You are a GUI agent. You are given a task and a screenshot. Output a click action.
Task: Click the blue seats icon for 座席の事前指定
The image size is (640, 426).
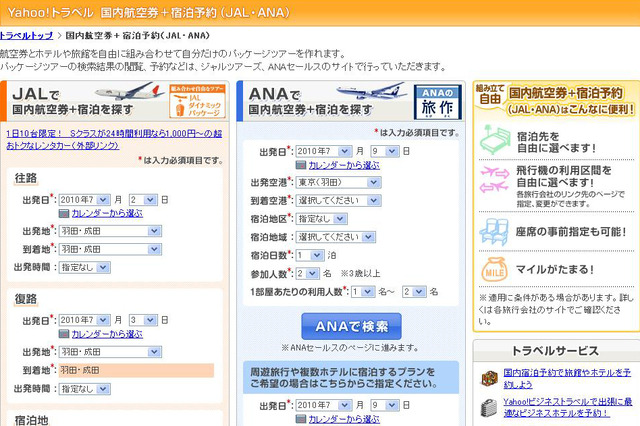(x=494, y=231)
